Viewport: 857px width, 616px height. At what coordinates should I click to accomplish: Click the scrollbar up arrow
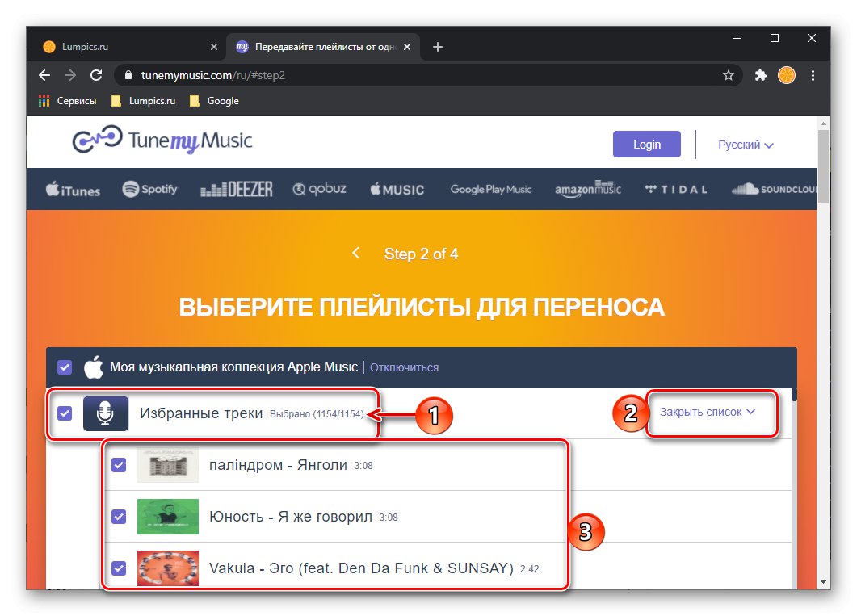pos(824,124)
